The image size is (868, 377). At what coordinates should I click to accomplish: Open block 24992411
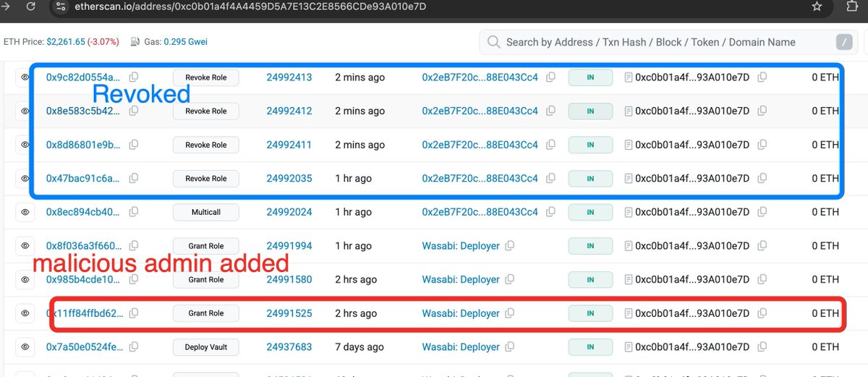[289, 145]
